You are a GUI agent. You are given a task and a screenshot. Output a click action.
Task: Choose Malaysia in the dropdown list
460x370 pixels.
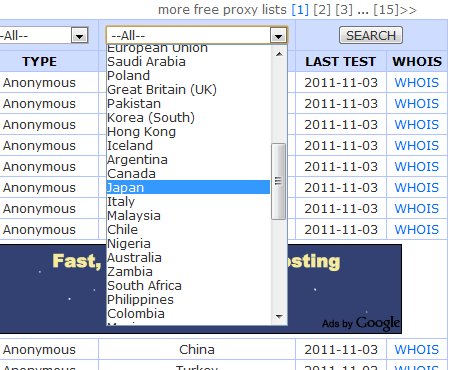pos(188,216)
